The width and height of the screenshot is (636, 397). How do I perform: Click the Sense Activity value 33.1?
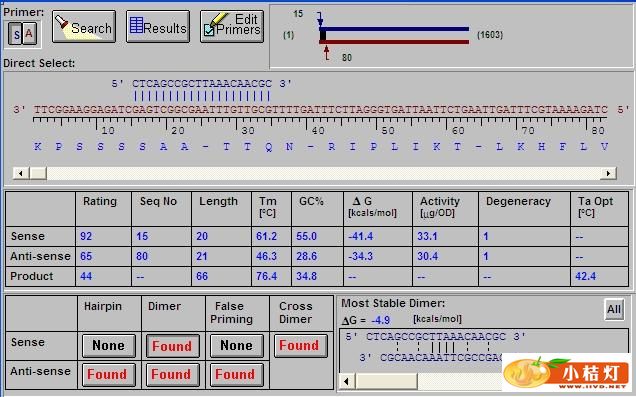[x=427, y=236]
